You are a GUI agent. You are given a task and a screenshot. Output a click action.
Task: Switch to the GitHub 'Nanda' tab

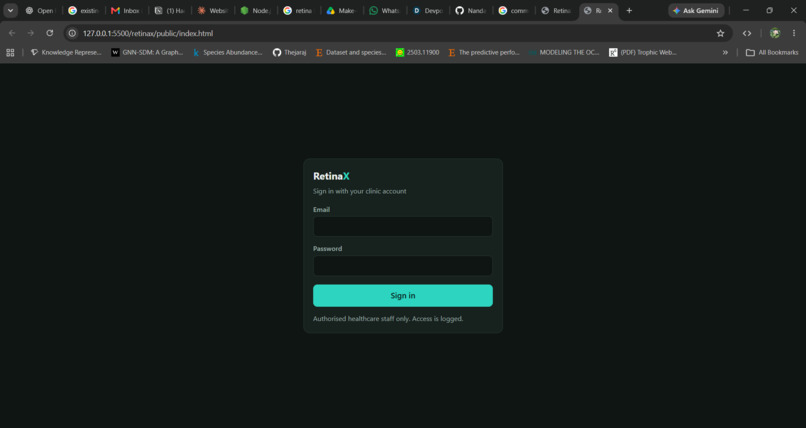(471, 10)
